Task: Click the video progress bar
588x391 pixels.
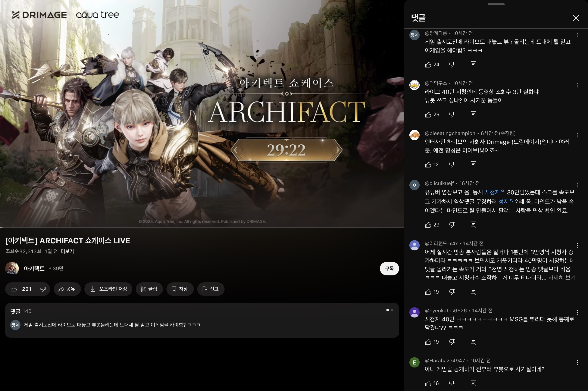Action: point(200,227)
